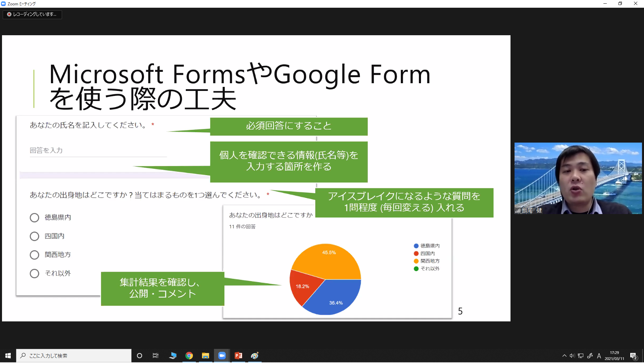Close the Zoom meeting window
Viewport: 644px width, 363px height.
[636, 4]
